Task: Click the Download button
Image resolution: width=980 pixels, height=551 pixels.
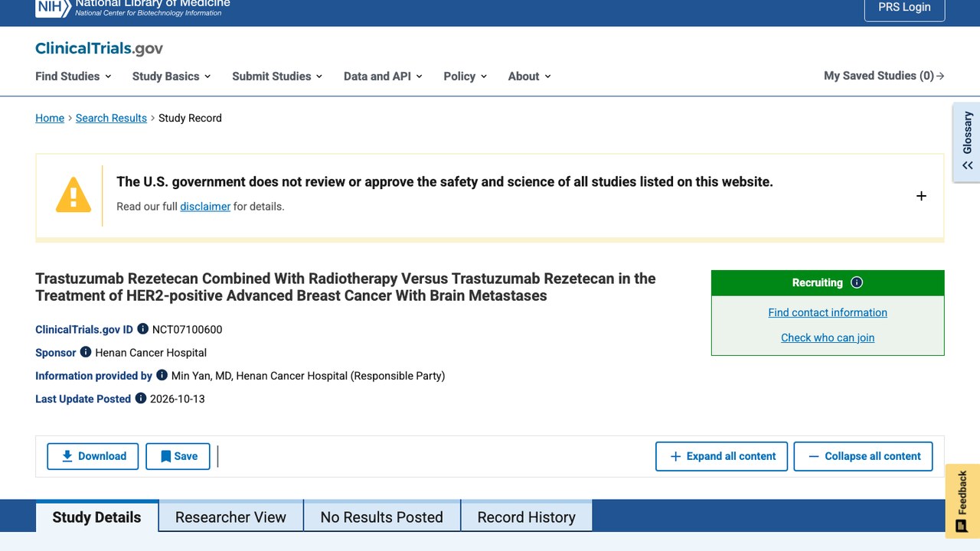Action: pos(93,456)
